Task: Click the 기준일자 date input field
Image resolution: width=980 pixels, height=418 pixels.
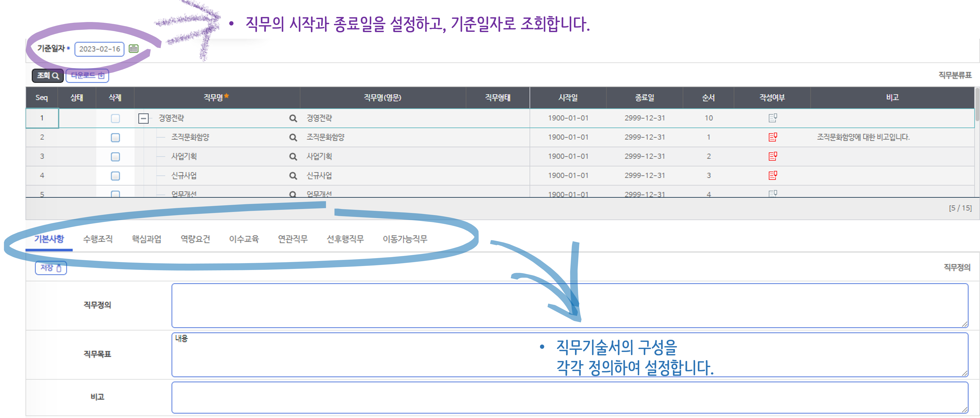Action: [99, 49]
